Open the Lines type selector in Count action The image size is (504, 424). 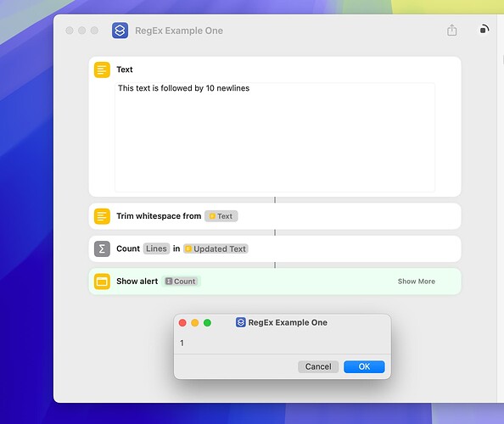click(156, 248)
